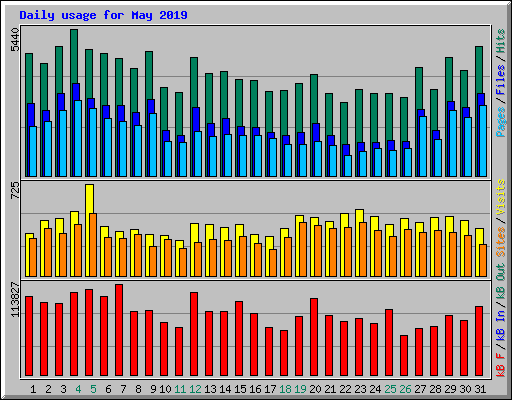Select the red kB bar for day 7
The image size is (512, 400).
tap(119, 330)
